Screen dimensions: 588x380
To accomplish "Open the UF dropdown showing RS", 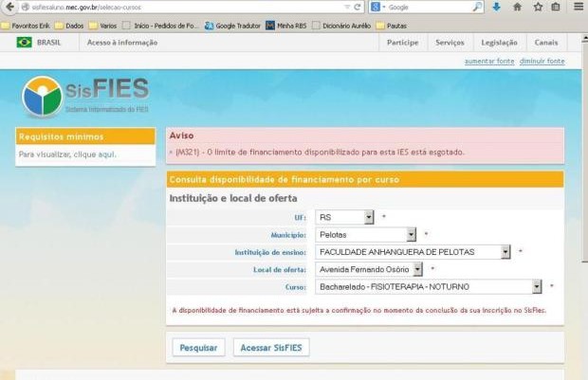I will click(x=344, y=217).
